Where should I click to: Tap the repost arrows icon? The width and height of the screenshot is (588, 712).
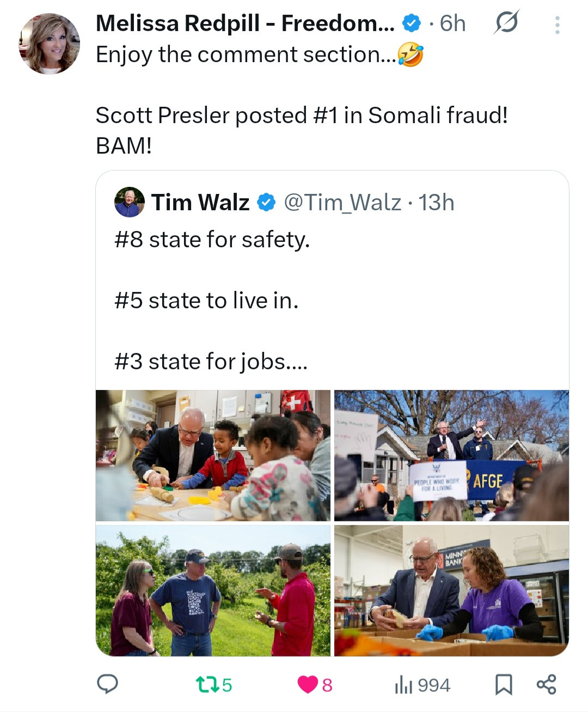206,684
